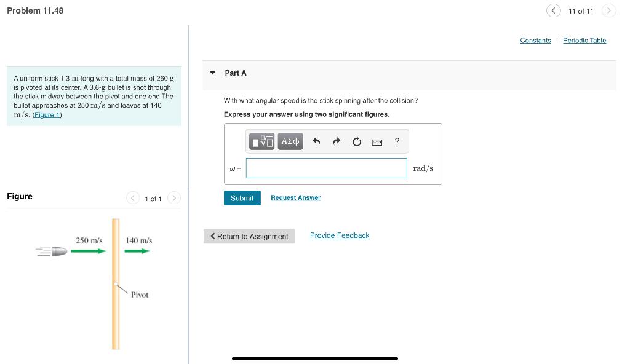Open the Periodic Table link
The height and width of the screenshot is (364, 630).
[584, 40]
